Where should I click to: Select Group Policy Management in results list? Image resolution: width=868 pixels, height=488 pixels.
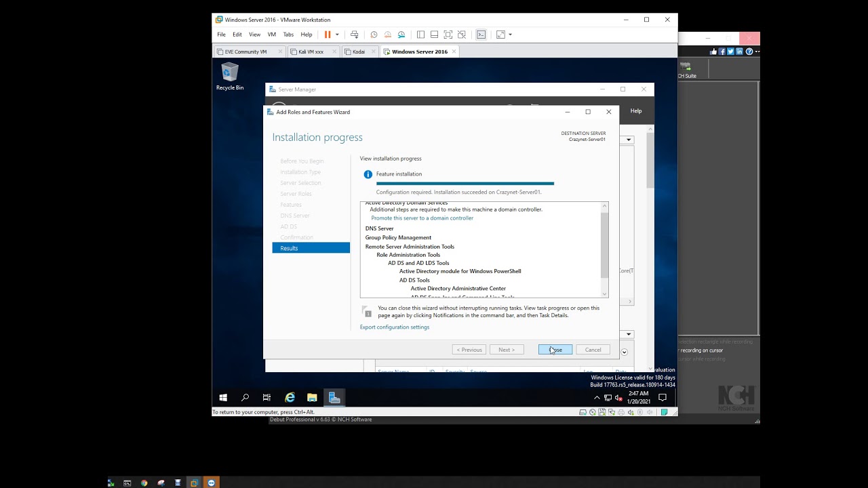(398, 238)
